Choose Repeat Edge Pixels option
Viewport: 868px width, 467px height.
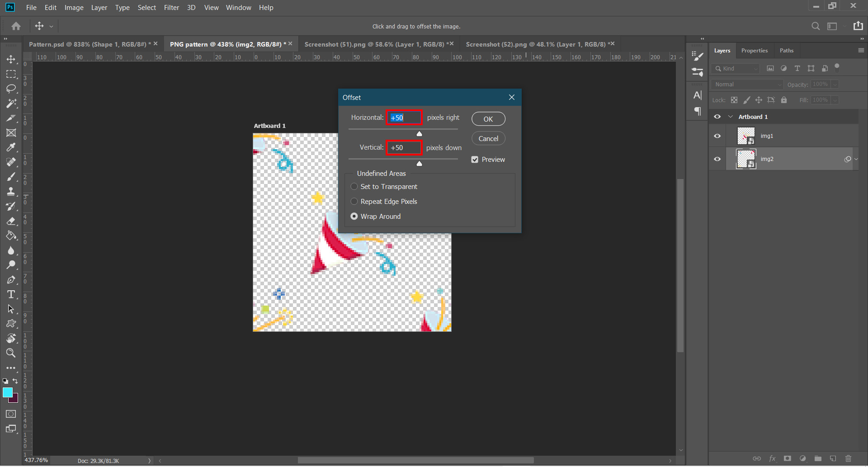click(354, 202)
